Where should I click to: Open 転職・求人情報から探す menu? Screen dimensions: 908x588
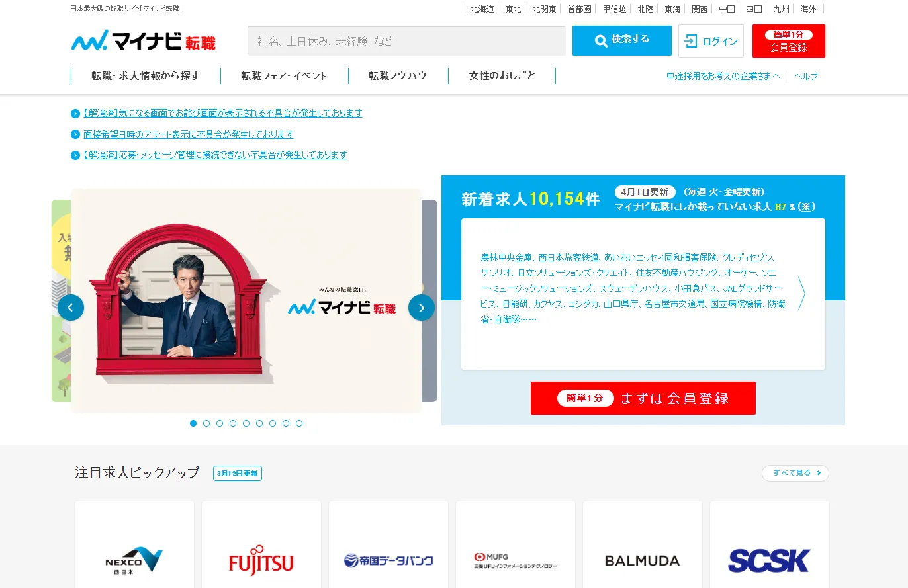(x=146, y=75)
